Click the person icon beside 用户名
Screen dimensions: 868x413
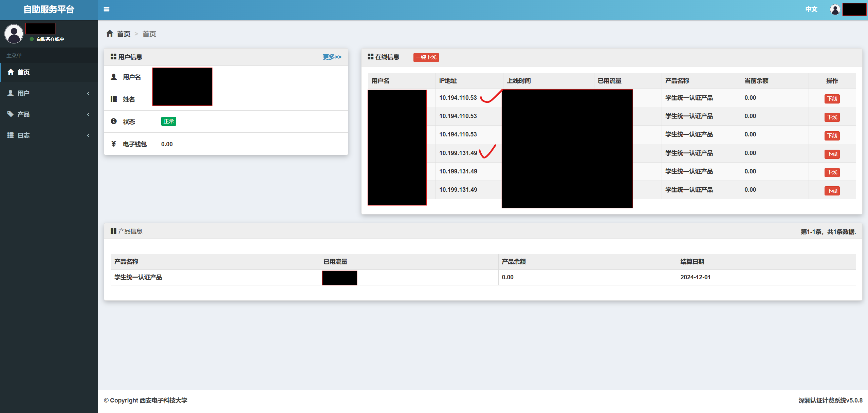click(114, 77)
